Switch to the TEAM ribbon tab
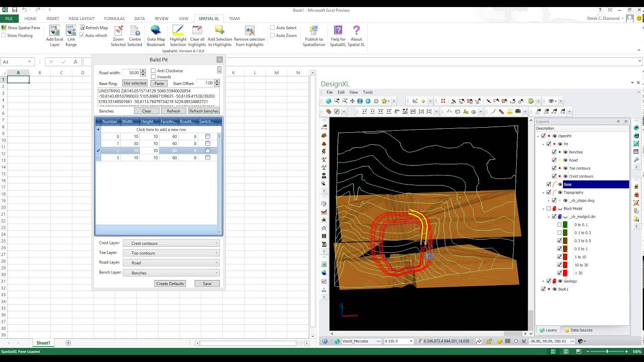Image resolution: width=644 pixels, height=362 pixels. [234, 19]
